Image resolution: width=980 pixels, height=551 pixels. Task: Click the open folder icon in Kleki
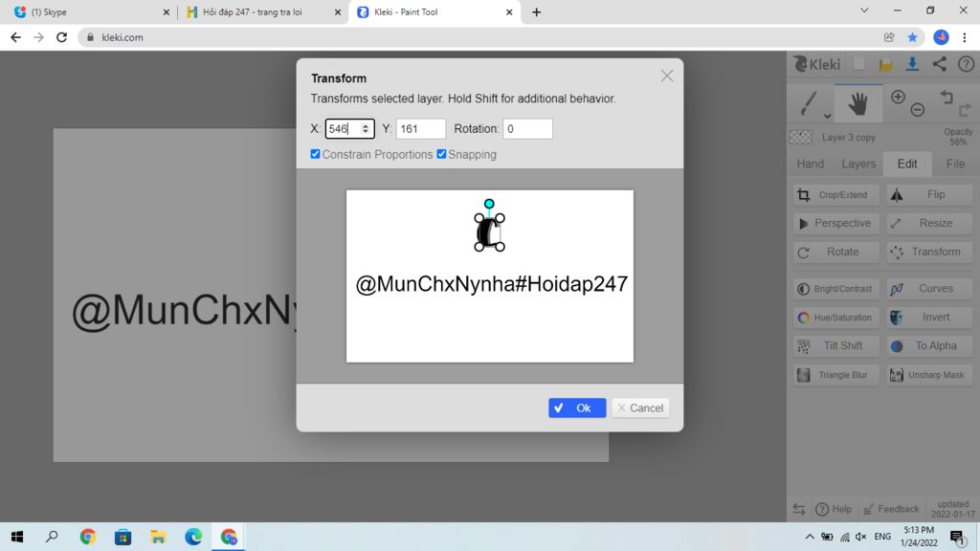(885, 64)
